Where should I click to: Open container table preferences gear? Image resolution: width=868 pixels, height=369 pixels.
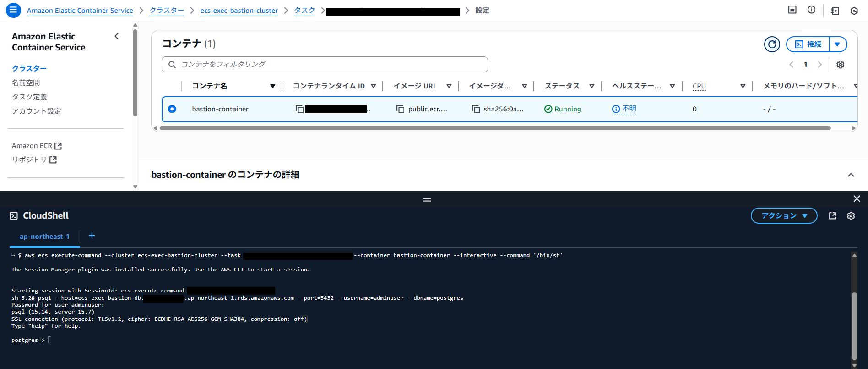(840, 65)
